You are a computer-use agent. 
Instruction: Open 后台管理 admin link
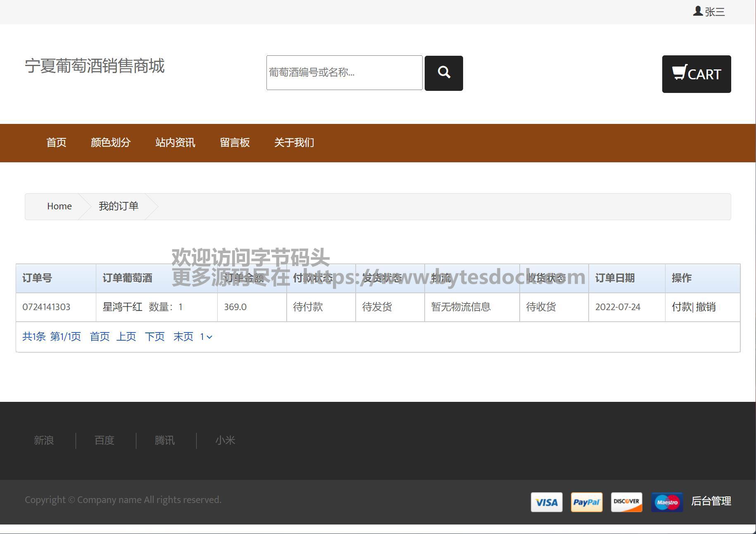click(711, 501)
